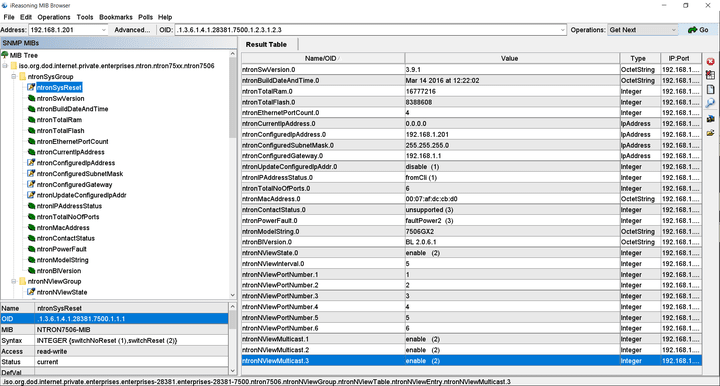Click the leaf icon beside ntronTotalFlash
The image size is (720, 386).
tap(31, 130)
